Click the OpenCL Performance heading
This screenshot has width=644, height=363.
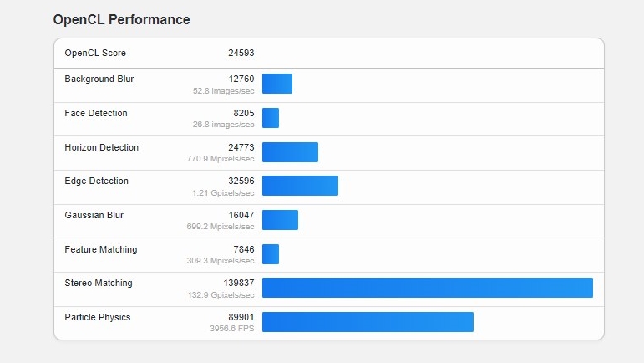pyautogui.click(x=121, y=19)
